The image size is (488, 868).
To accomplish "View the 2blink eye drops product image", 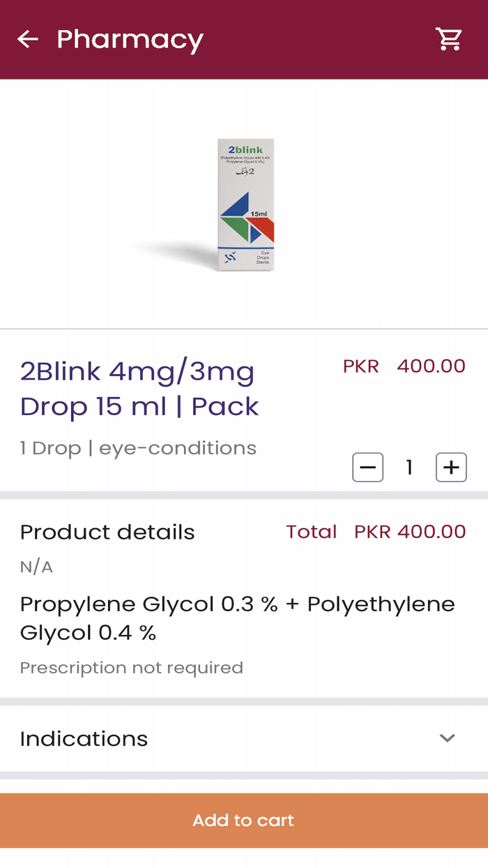I will click(x=244, y=204).
